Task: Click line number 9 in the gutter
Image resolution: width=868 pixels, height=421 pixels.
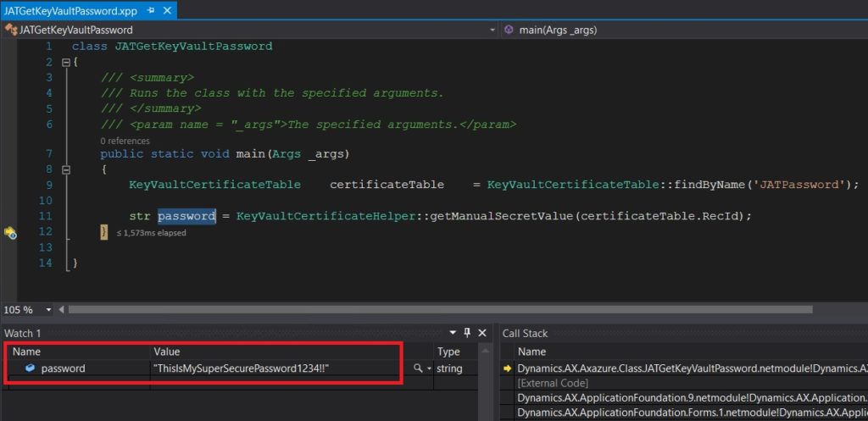Action: coord(48,185)
